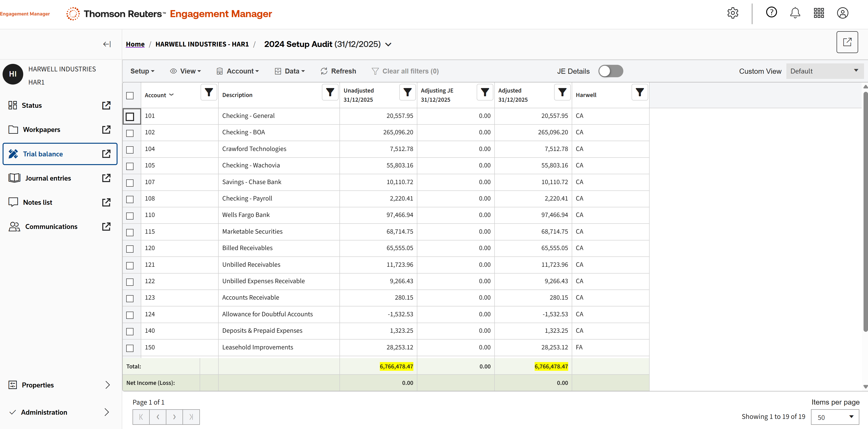This screenshot has height=429, width=868.
Task: Click the Refresh button
Action: pyautogui.click(x=338, y=71)
